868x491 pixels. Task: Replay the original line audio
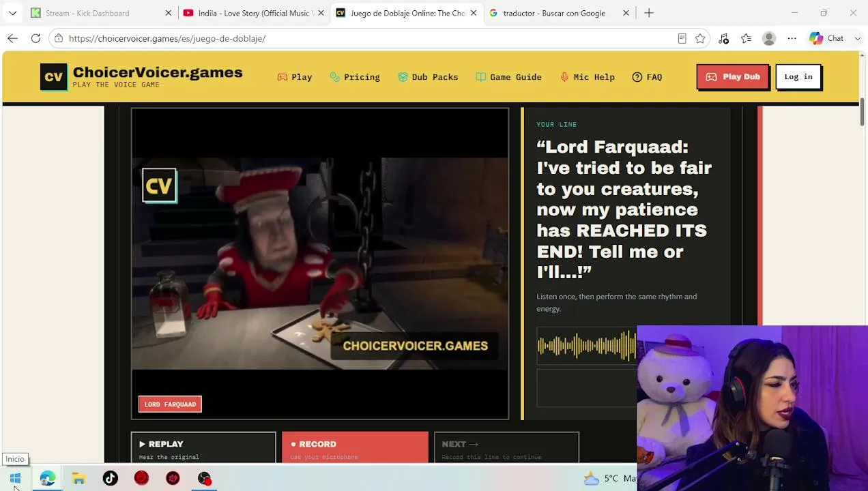pos(203,448)
